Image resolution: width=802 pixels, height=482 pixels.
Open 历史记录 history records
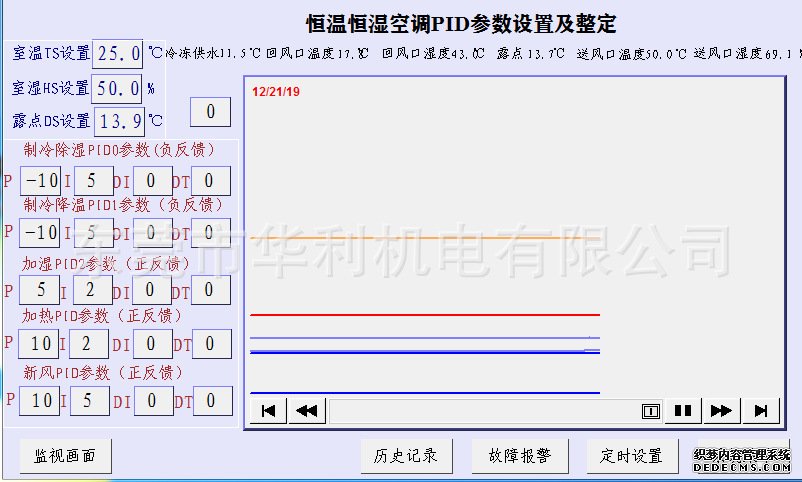tap(406, 456)
